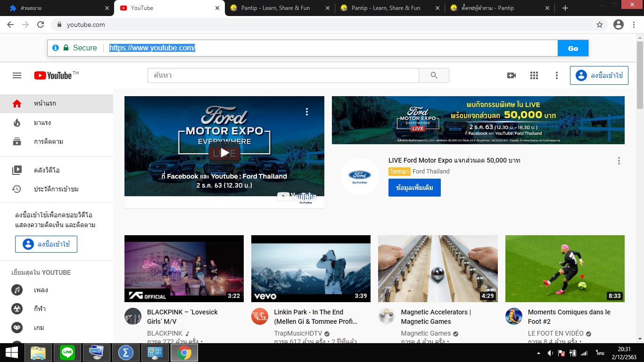Click the Go button
Screen dimensions: 644x362
(573, 48)
